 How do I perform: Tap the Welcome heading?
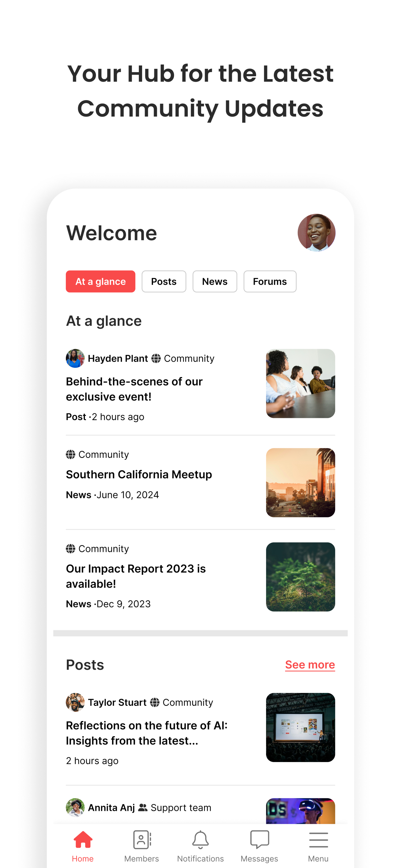click(111, 233)
